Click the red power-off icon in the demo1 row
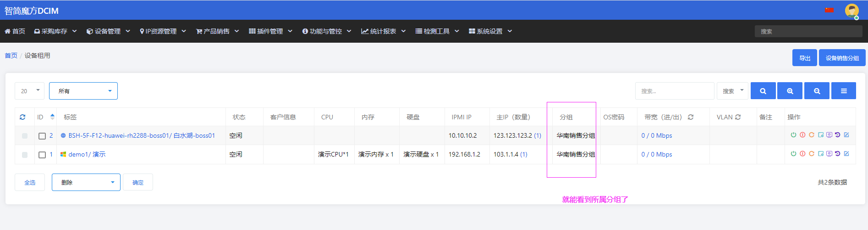This screenshot has height=230, width=868. click(x=802, y=154)
